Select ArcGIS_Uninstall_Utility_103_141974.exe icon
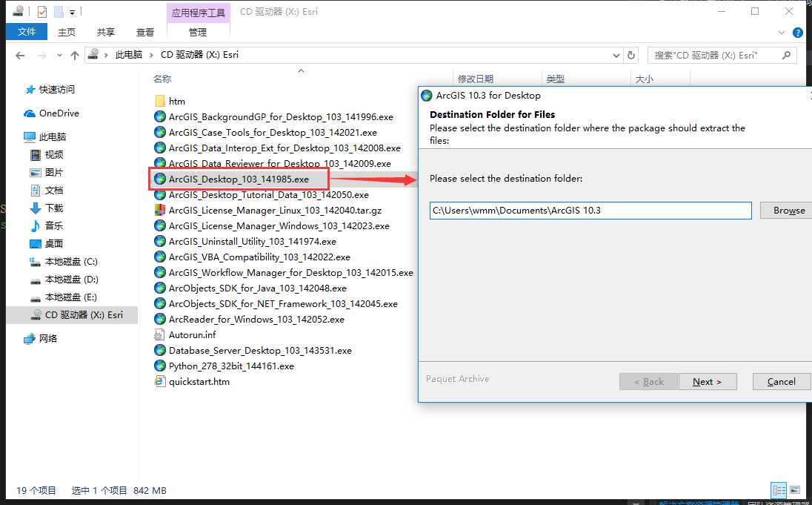 160,241
